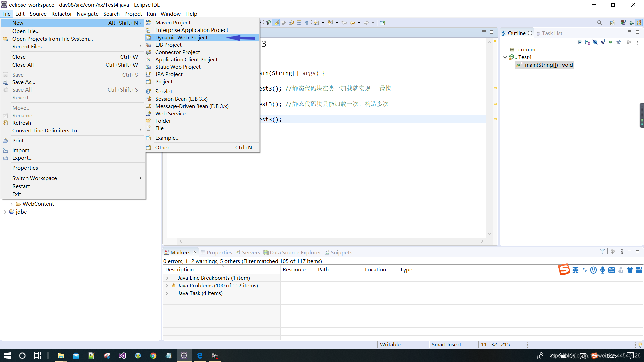
Task: Hide static members in Outline
Action: 603,42
